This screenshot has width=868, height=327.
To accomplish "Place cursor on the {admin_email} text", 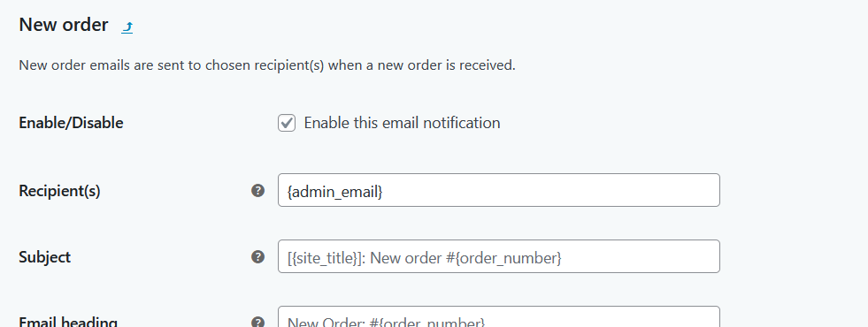I will (x=335, y=192).
